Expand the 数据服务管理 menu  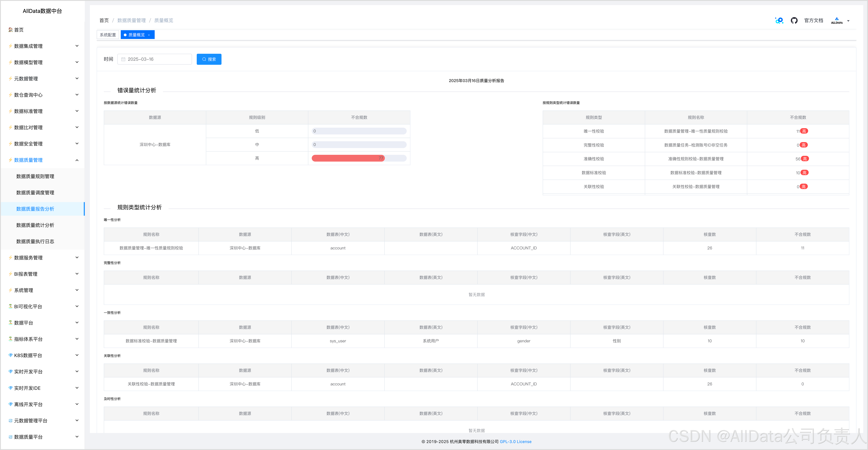[x=77, y=258]
